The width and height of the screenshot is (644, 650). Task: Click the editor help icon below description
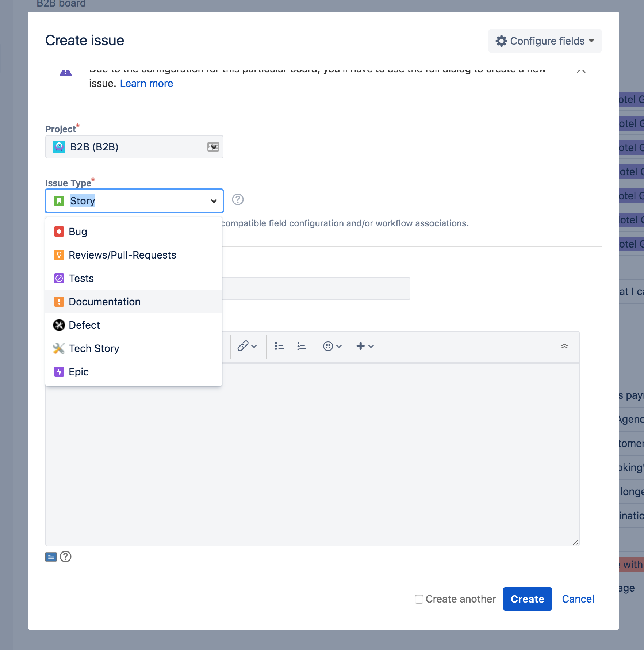pos(66,557)
